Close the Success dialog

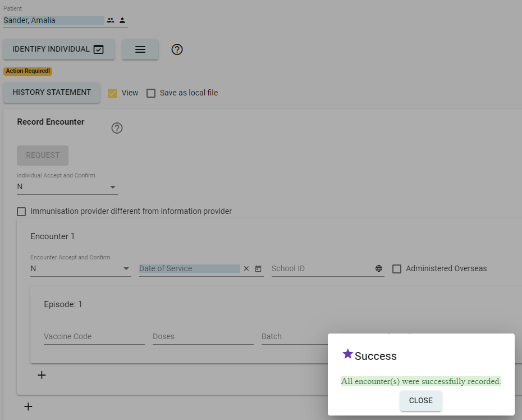(421, 401)
